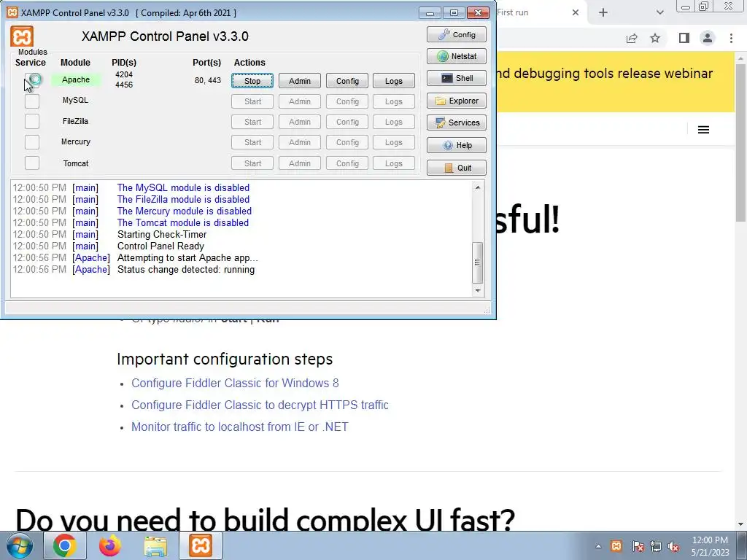Open the Windows Services button in XAMPP
This screenshot has width=747, height=560.
pyautogui.click(x=457, y=122)
